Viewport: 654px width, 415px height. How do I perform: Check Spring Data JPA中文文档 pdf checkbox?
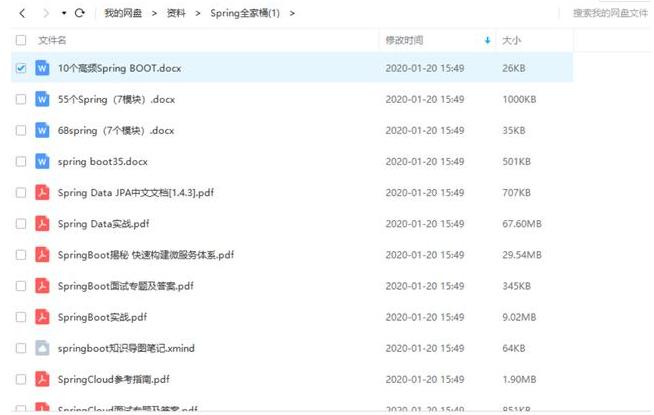coord(21,193)
